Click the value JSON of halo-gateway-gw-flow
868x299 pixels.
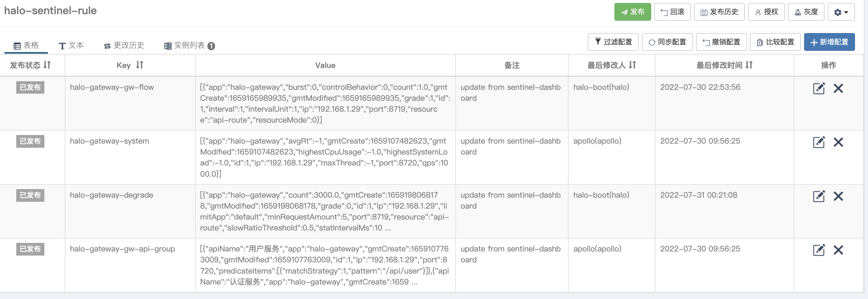pos(325,104)
